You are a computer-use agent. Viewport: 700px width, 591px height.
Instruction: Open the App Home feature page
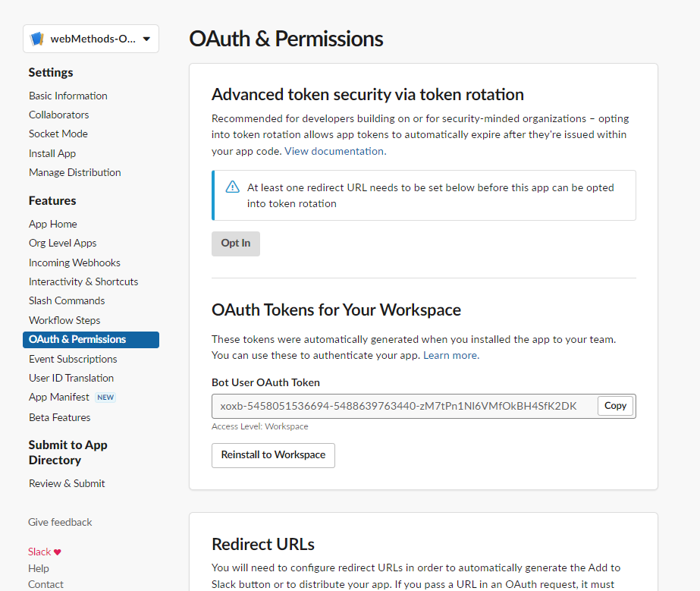pos(53,224)
